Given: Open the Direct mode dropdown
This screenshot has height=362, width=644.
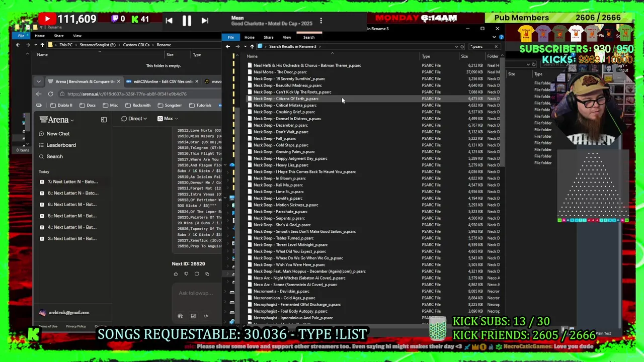Looking at the screenshot, I should point(134,119).
